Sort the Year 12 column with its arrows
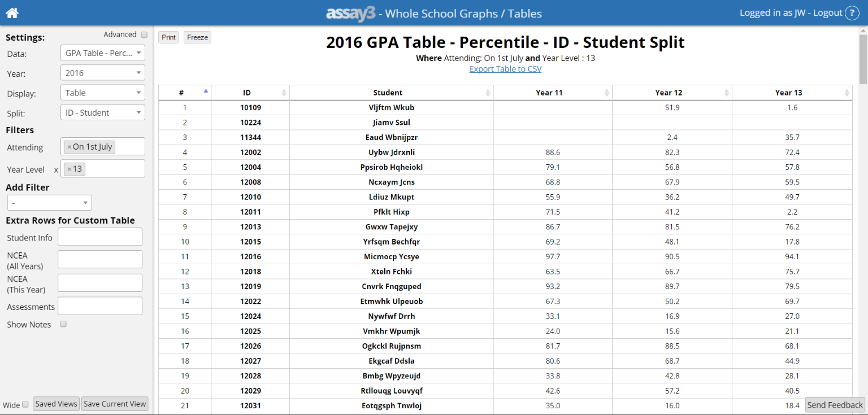868x415 pixels. tap(727, 92)
